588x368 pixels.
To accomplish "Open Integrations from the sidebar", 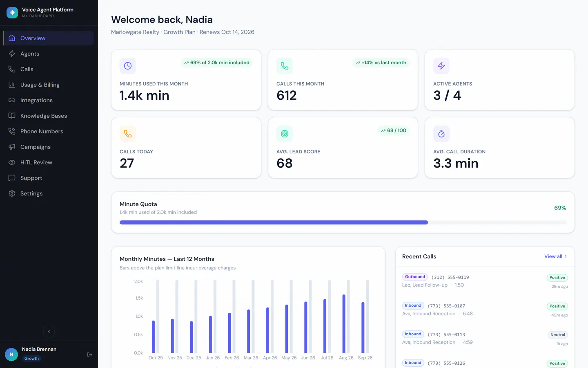I will tap(49, 100).
